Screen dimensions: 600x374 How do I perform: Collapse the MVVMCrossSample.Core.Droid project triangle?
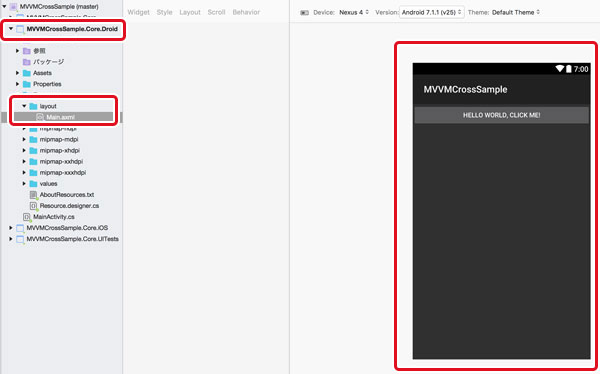(11, 29)
